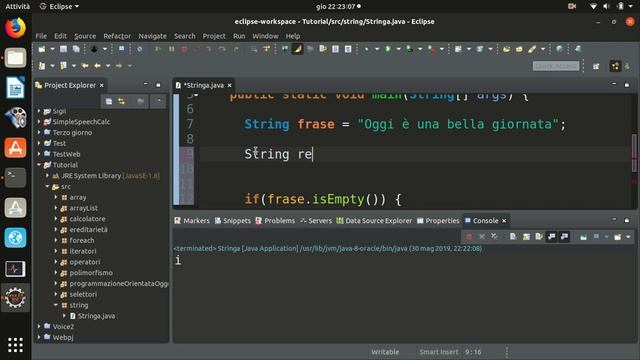Image resolution: width=640 pixels, height=360 pixels.
Task: Toggle Link with Editor in Project Explorer
Action: [x=121, y=101]
